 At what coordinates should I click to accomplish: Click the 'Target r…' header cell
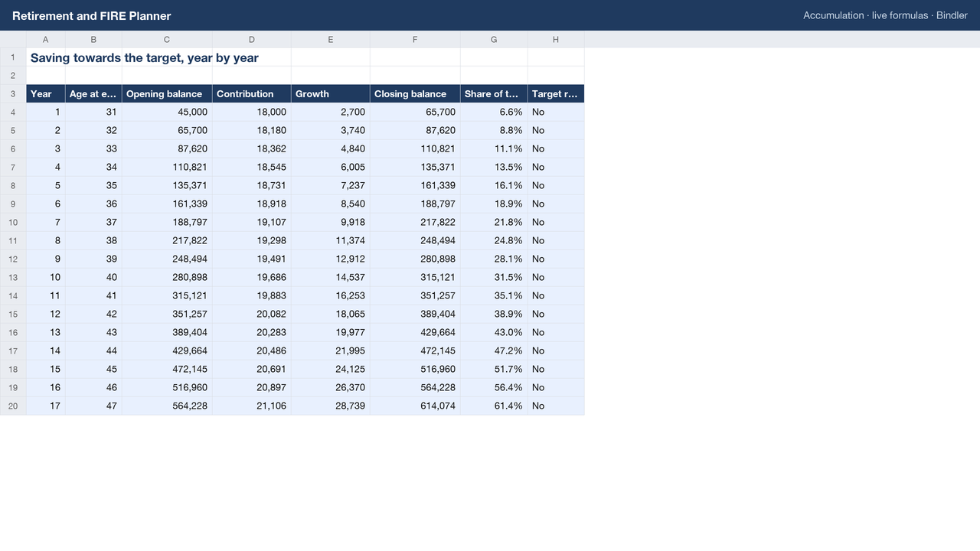coord(556,94)
